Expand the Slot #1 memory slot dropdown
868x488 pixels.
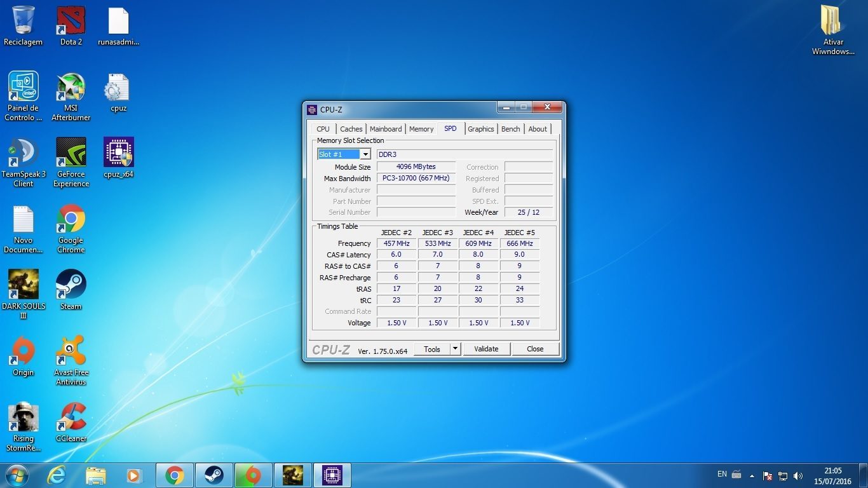tap(365, 154)
